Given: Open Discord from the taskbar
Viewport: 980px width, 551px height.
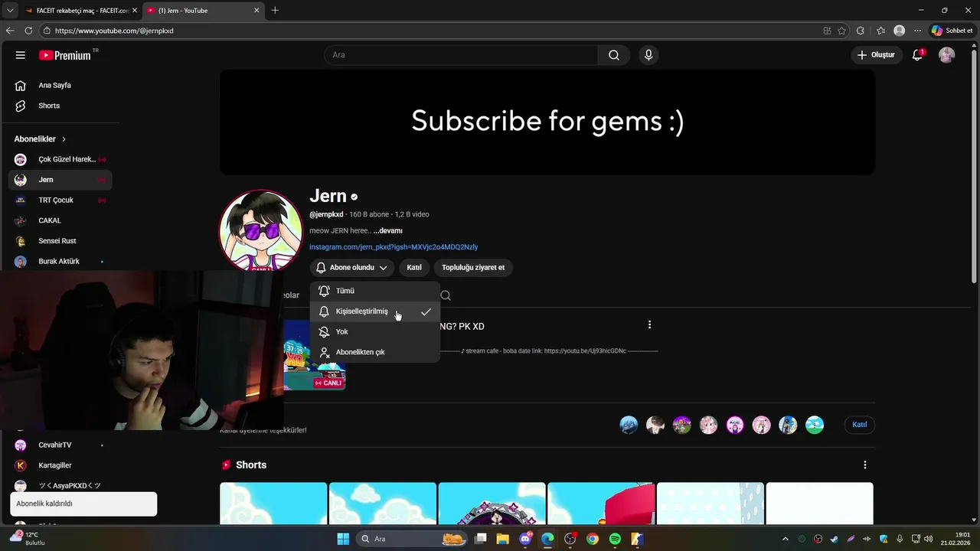Looking at the screenshot, I should [x=525, y=539].
